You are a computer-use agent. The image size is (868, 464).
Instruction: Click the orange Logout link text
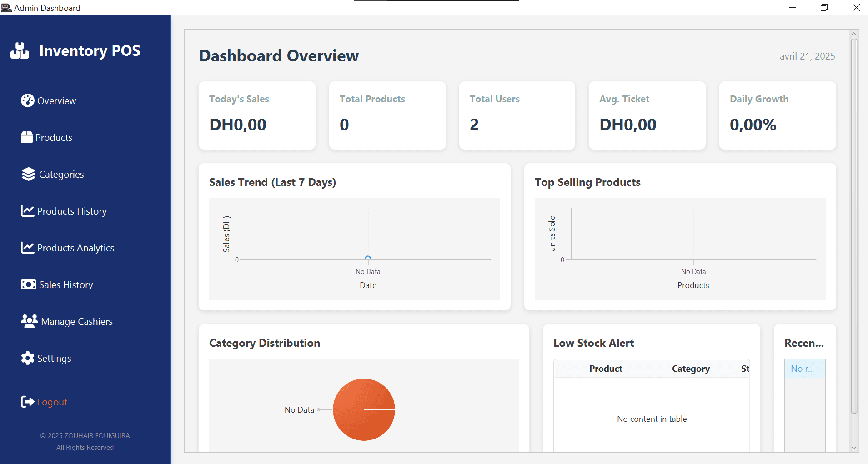[52, 402]
